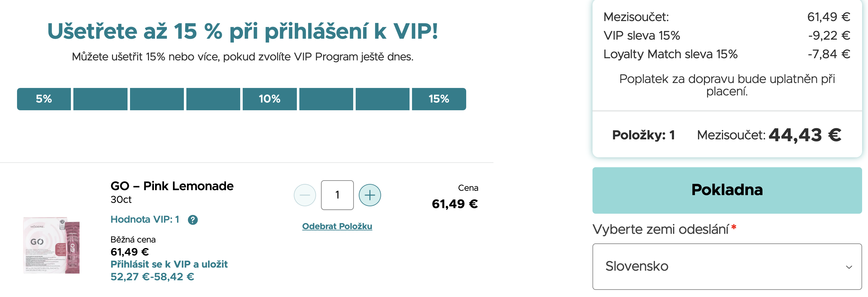Click the Pokladna checkout button
Screen dimensions: 868x297
727,190
